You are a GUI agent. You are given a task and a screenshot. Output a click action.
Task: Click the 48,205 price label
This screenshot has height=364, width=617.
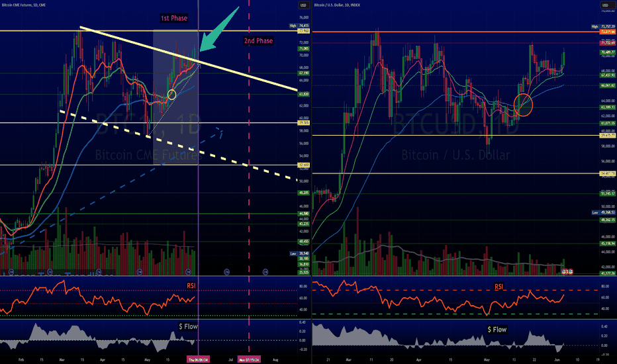coord(304,193)
